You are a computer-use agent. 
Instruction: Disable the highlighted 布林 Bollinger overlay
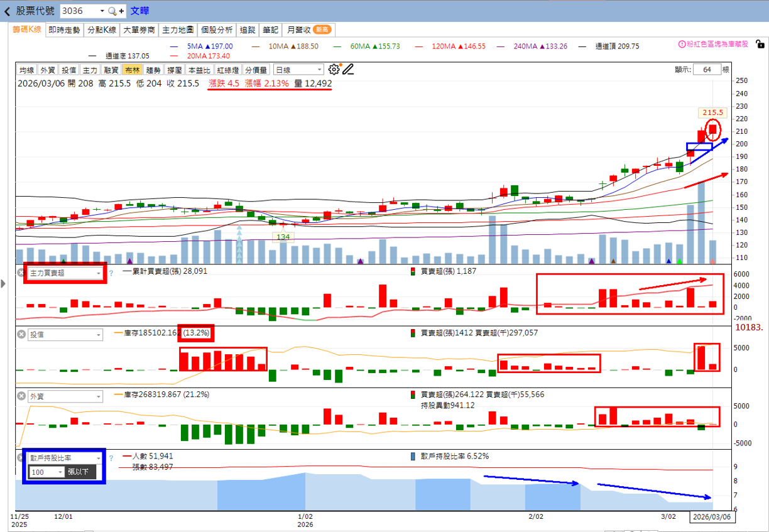click(133, 70)
